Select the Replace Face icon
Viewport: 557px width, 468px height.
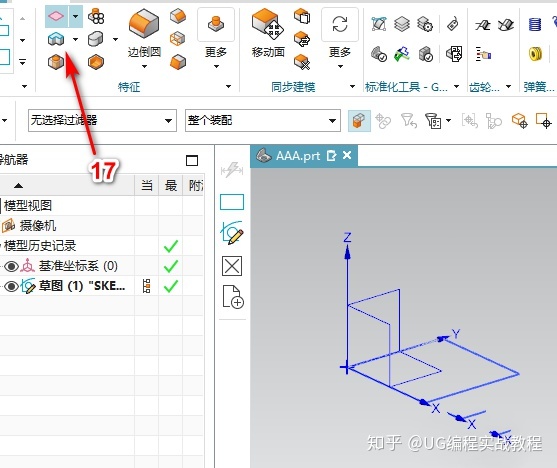(x=302, y=39)
